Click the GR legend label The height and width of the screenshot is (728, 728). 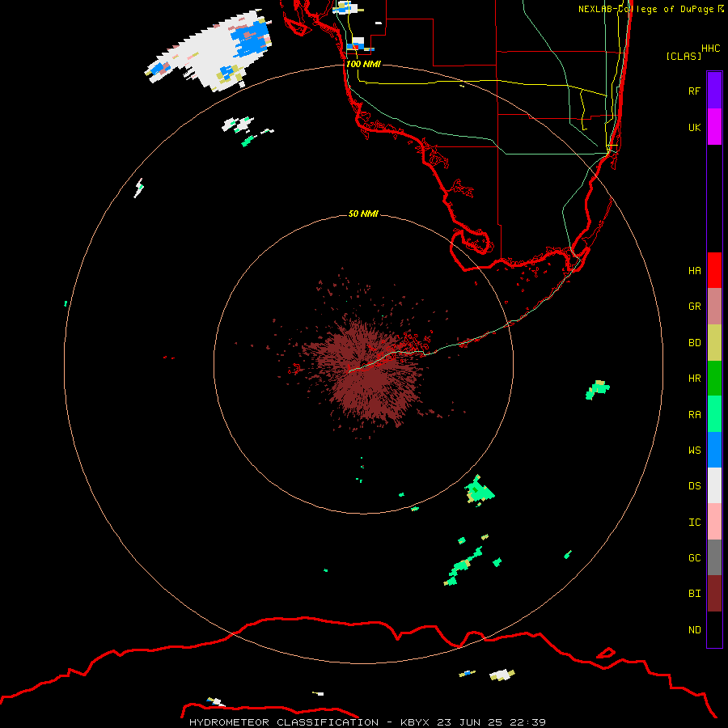point(694,307)
